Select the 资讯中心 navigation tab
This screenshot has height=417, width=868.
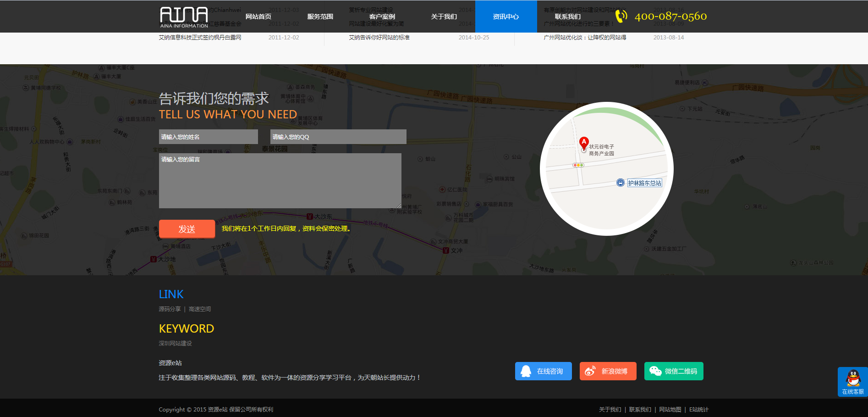pyautogui.click(x=506, y=17)
